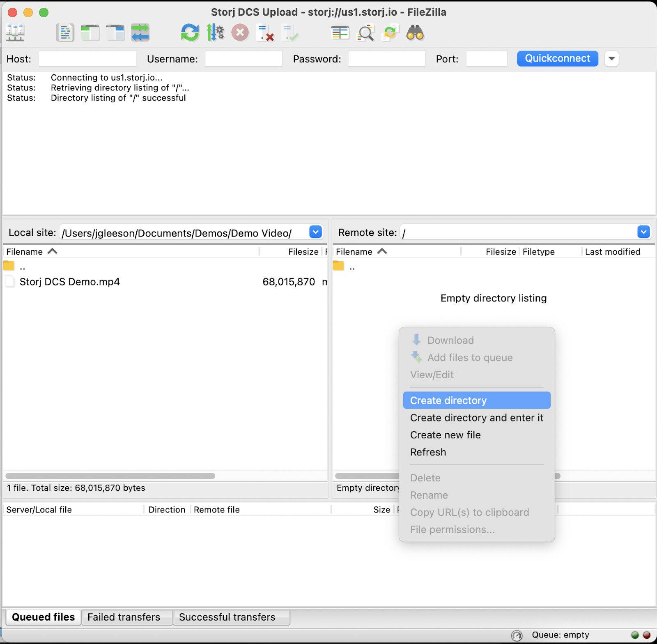Focus the Username input field
657x644 pixels.
point(244,59)
